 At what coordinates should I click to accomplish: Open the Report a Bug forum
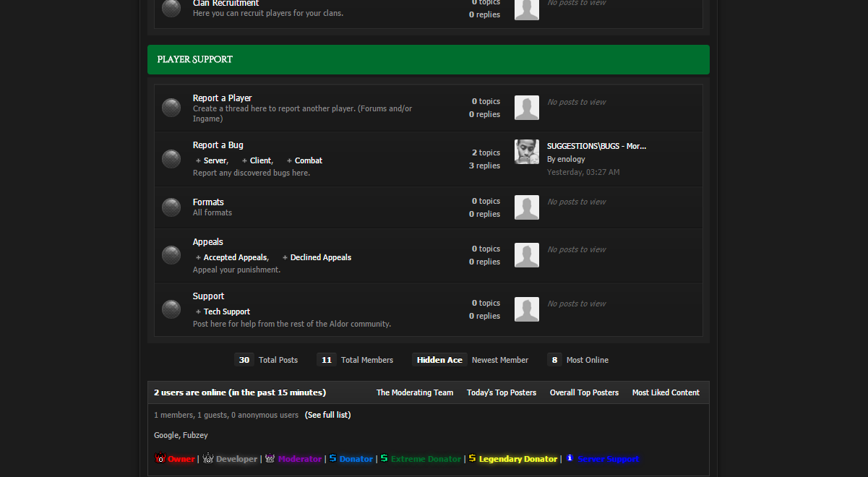[218, 145]
